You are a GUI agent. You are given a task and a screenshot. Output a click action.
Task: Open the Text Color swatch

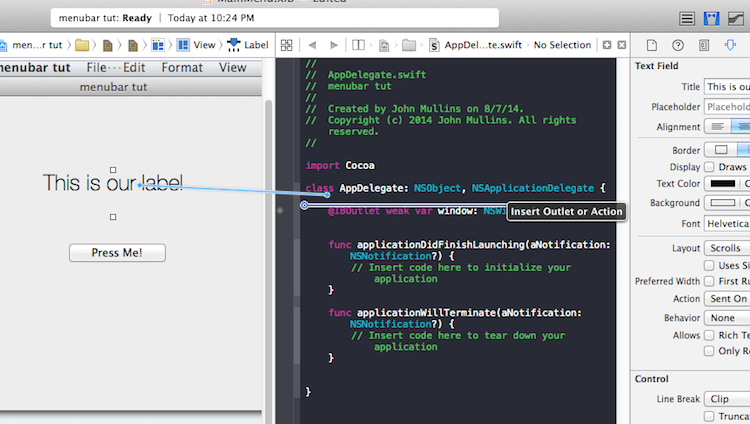tap(723, 184)
